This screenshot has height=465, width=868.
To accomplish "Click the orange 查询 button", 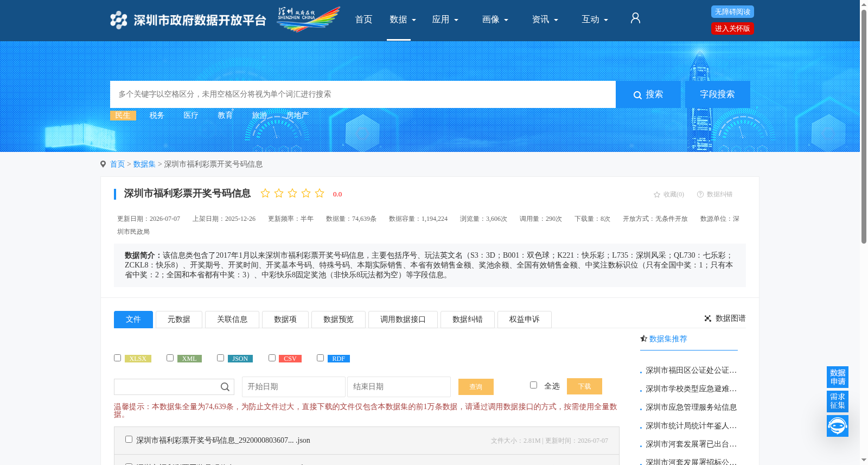I will (476, 387).
